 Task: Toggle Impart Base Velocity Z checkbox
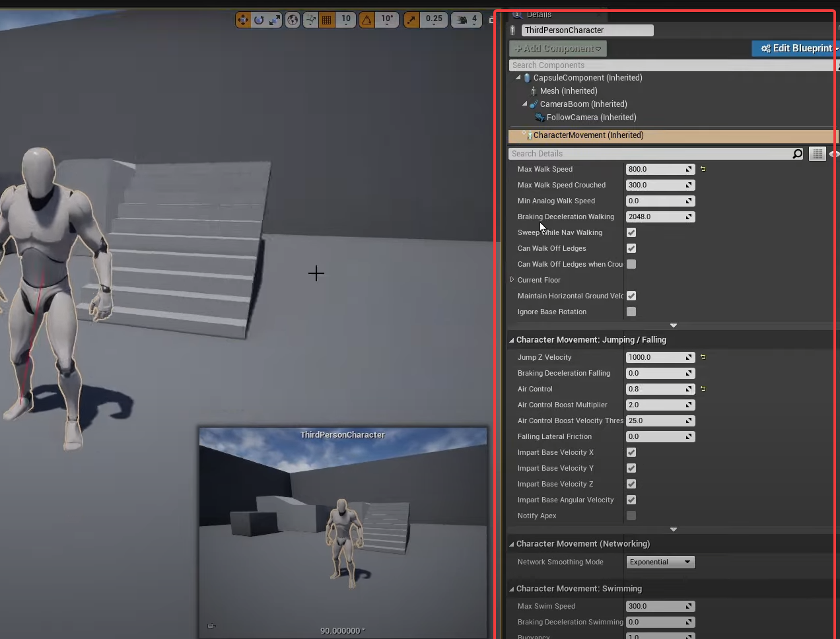tap(631, 484)
